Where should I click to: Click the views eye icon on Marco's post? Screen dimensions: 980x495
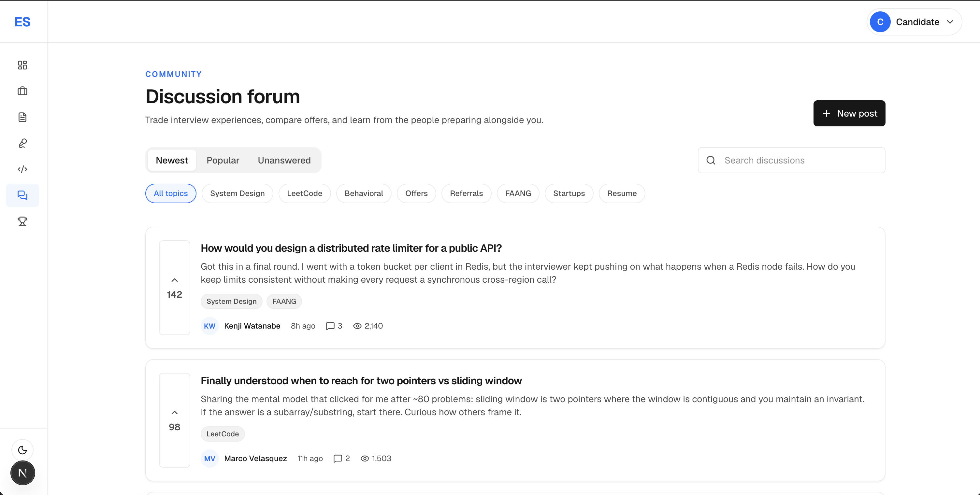coord(365,459)
